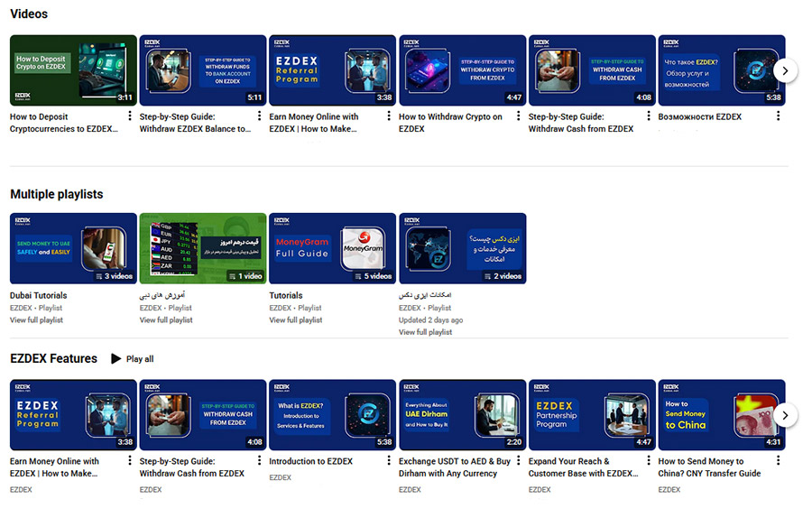Open the MoneyGram Full Guide playlist thumbnail

pyautogui.click(x=332, y=248)
